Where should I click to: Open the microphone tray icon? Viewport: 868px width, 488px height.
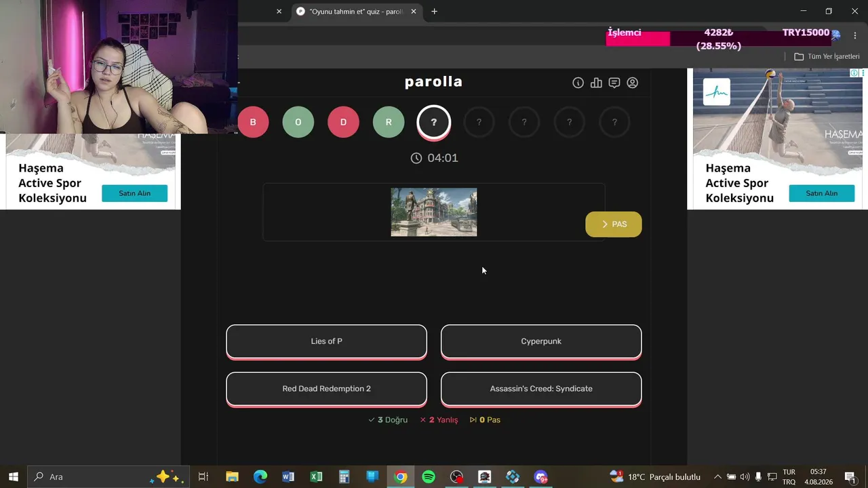coord(758,476)
